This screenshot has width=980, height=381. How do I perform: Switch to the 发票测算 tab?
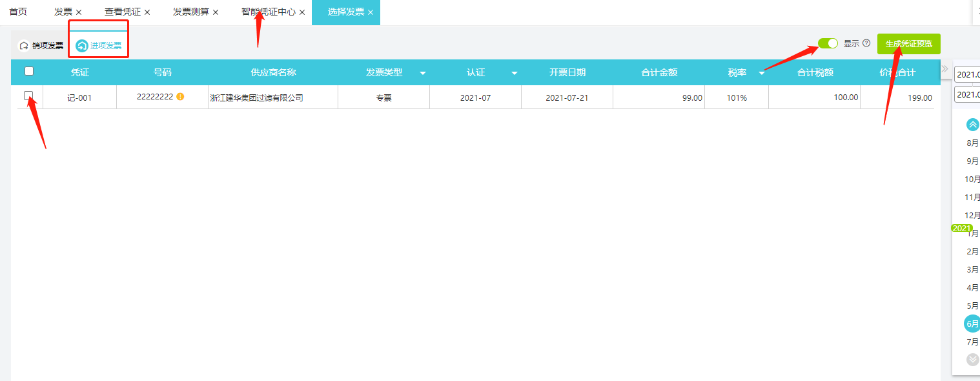point(191,12)
